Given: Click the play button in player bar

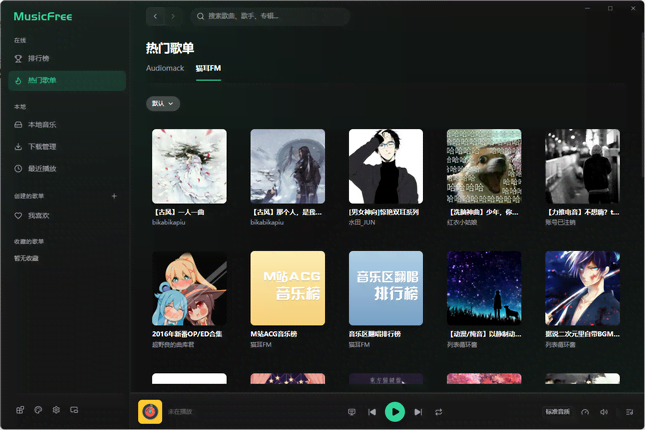Looking at the screenshot, I should pos(395,411).
